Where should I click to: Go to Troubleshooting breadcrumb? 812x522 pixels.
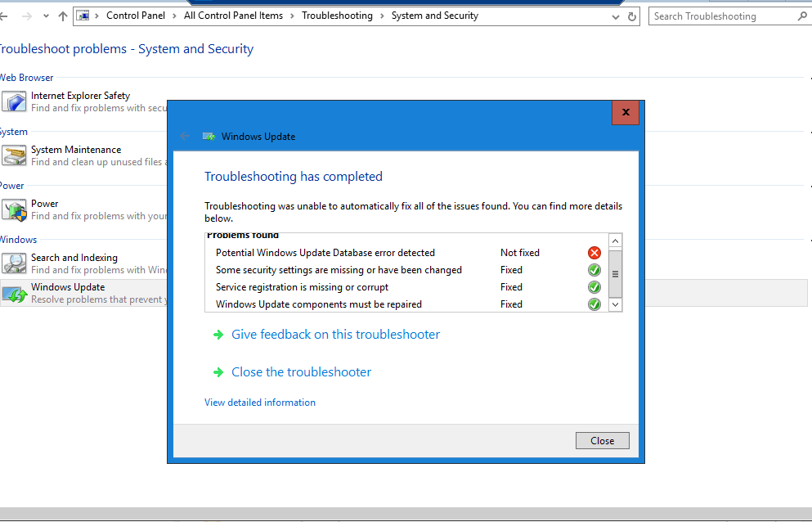point(337,16)
